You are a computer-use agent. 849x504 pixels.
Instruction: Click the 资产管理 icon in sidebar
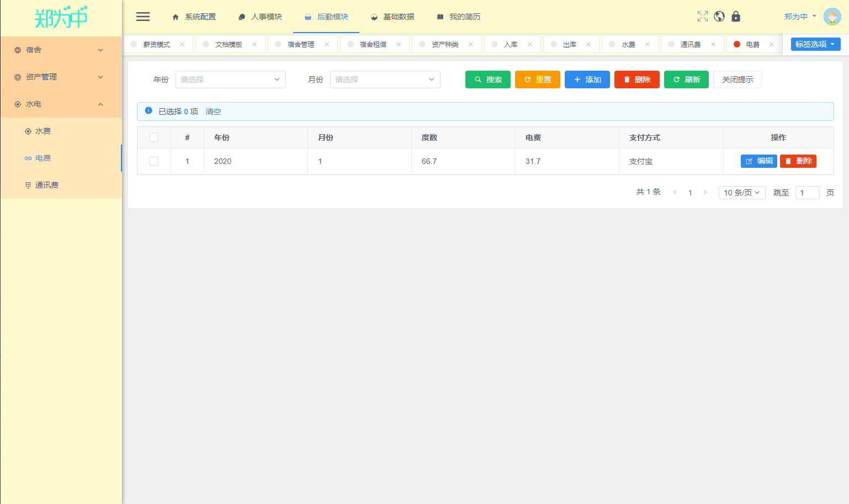pyautogui.click(x=17, y=77)
